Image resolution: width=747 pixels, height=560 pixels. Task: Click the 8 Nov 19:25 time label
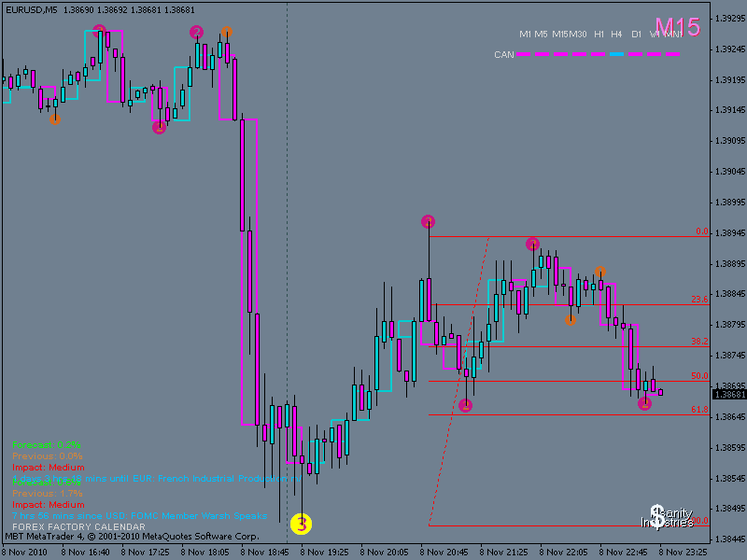point(324,553)
